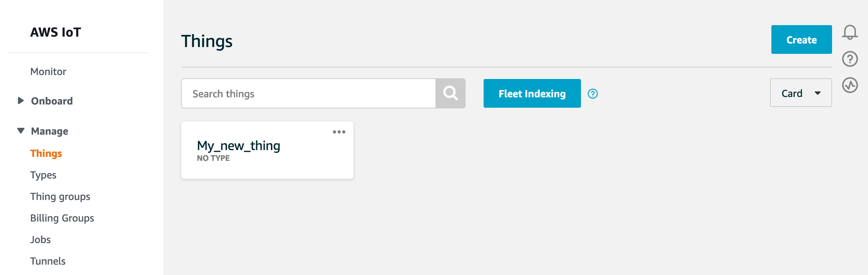Select Things in the Manage menu

coord(46,153)
